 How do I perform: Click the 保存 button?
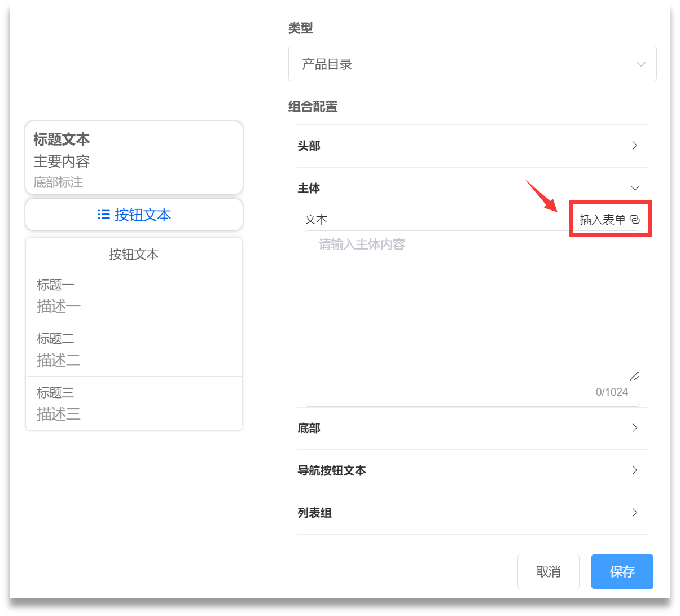pos(622,571)
